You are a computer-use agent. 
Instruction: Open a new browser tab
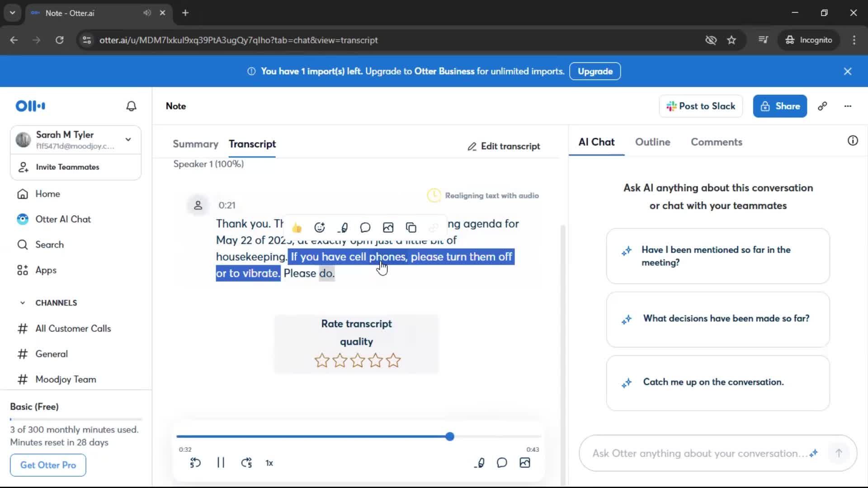[x=185, y=13]
